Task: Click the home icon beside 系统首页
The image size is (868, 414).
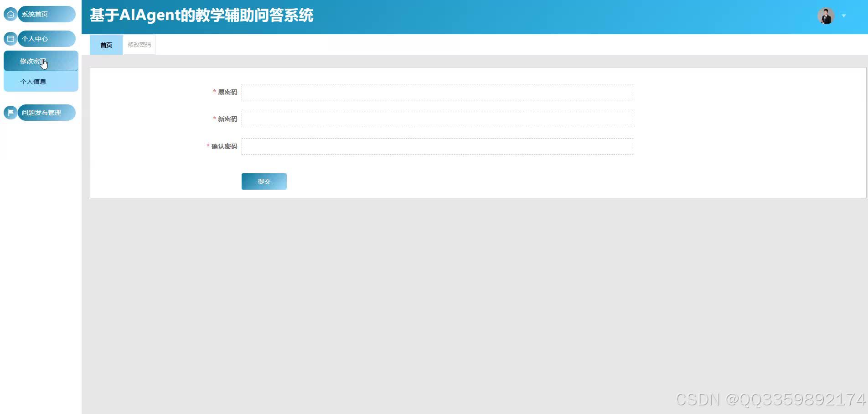Action: [10, 14]
